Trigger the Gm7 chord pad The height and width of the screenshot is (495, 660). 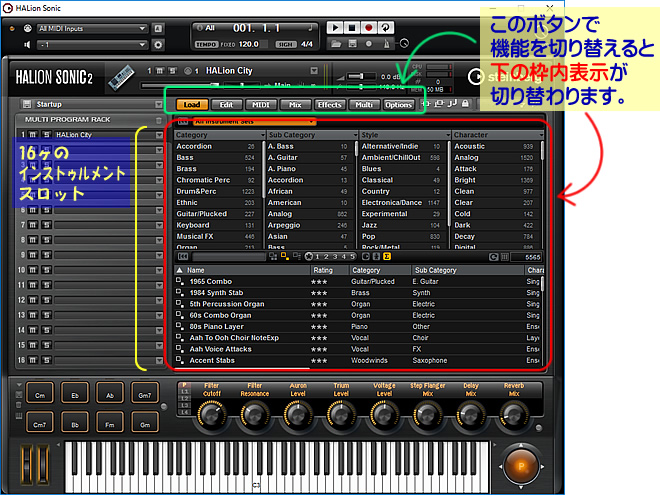[145, 393]
